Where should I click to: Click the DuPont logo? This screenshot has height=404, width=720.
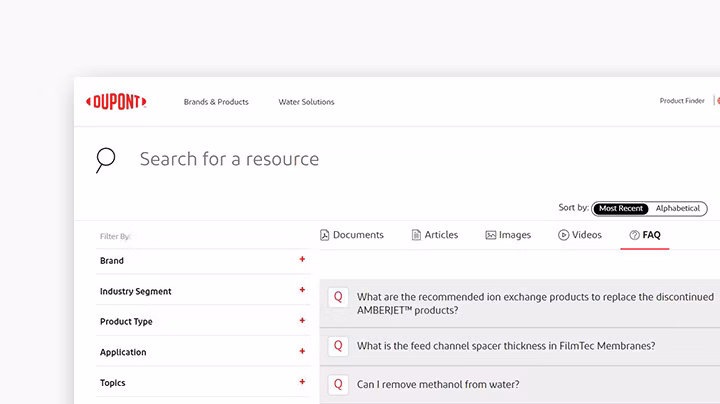116,101
